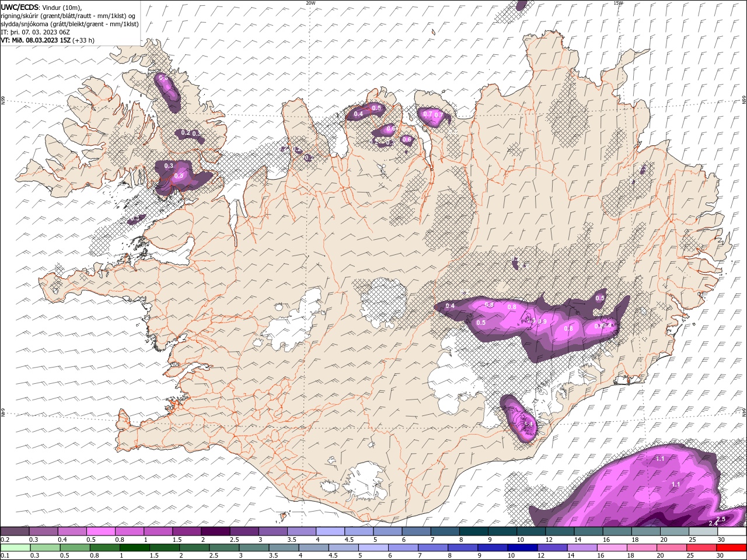Click the 'VT: Mið. 08.03.2023 15Z (+33 h)' line
This screenshot has width=747, height=560.
click(48, 40)
